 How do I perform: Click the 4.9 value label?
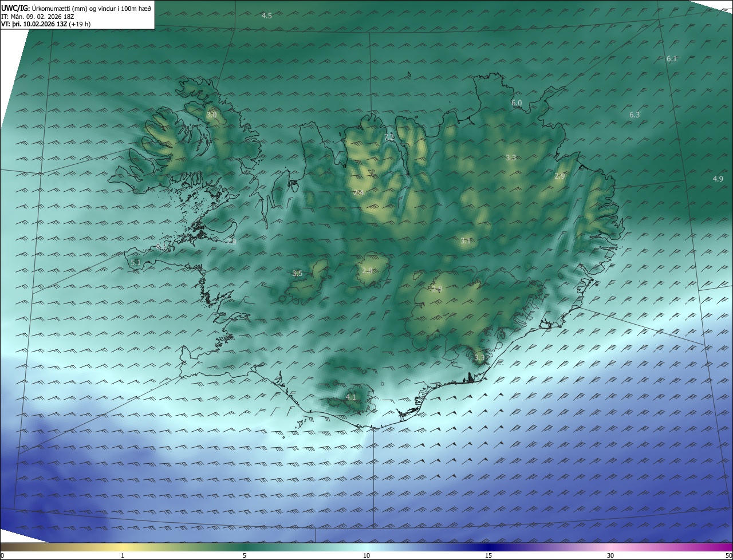(718, 179)
